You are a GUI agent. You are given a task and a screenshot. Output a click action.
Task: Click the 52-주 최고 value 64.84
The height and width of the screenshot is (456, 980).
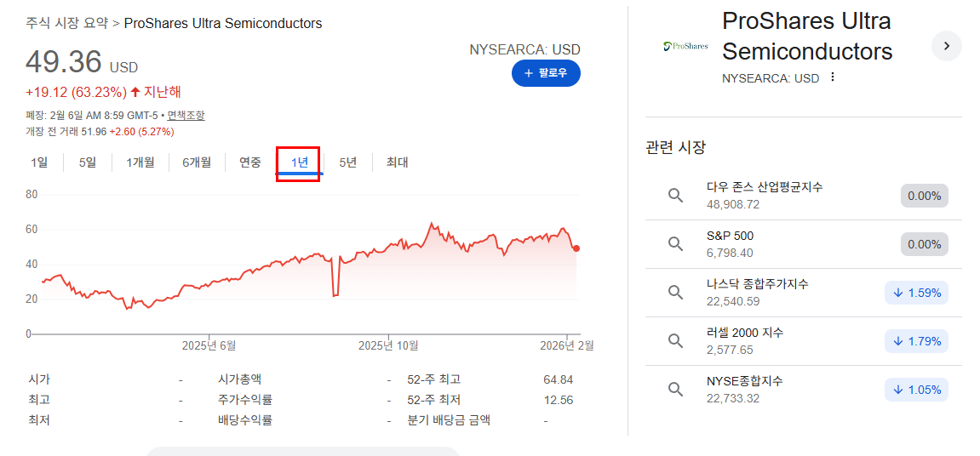click(x=559, y=379)
